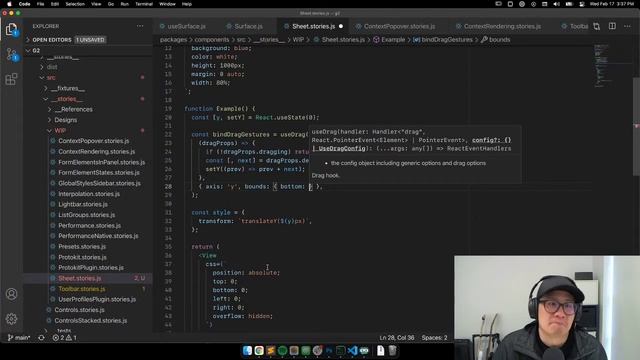Viewport: 640px width, 360px height.
Task: Open the Terminal menu
Action: tap(144, 4)
